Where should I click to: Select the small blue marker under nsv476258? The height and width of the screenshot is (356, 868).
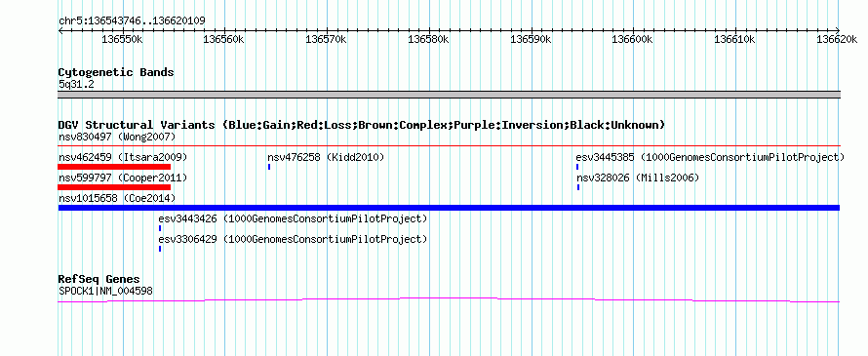(269, 166)
